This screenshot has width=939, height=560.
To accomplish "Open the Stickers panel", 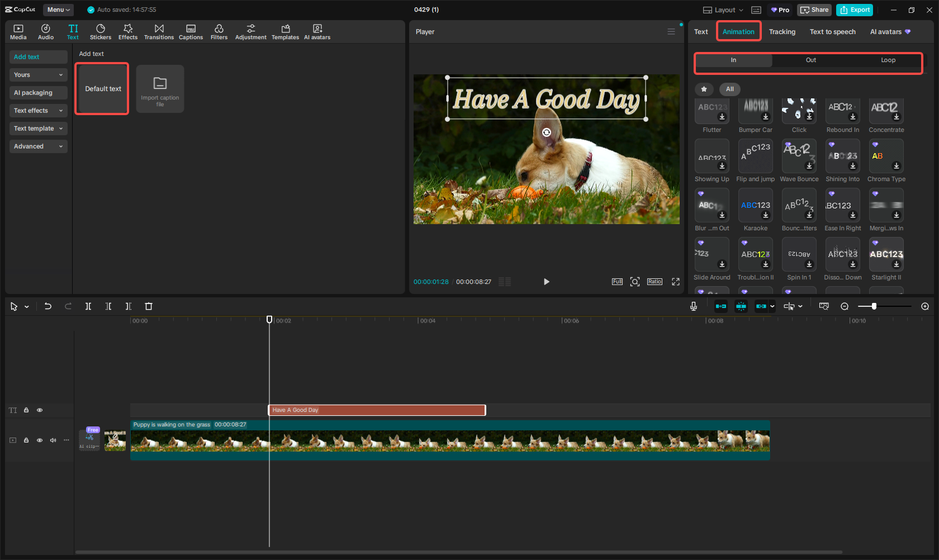I will click(101, 31).
